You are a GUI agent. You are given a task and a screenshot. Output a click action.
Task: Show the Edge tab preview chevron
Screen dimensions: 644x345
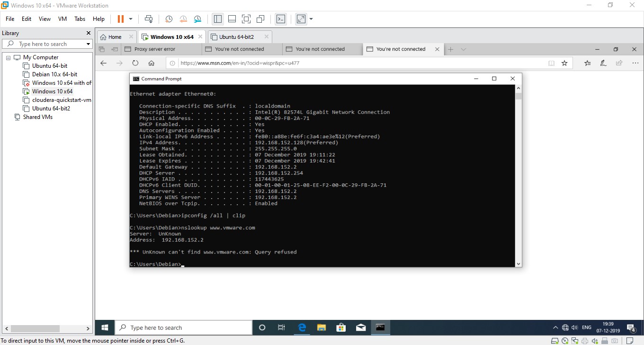pos(464,49)
